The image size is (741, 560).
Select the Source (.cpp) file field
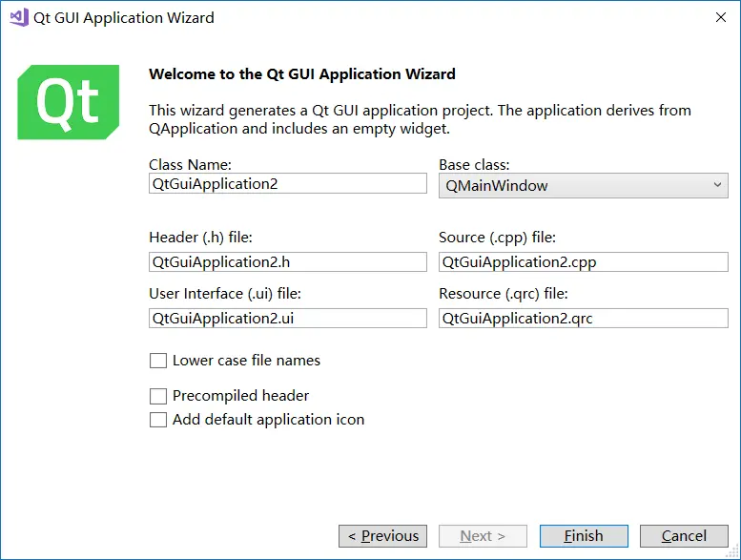(583, 261)
